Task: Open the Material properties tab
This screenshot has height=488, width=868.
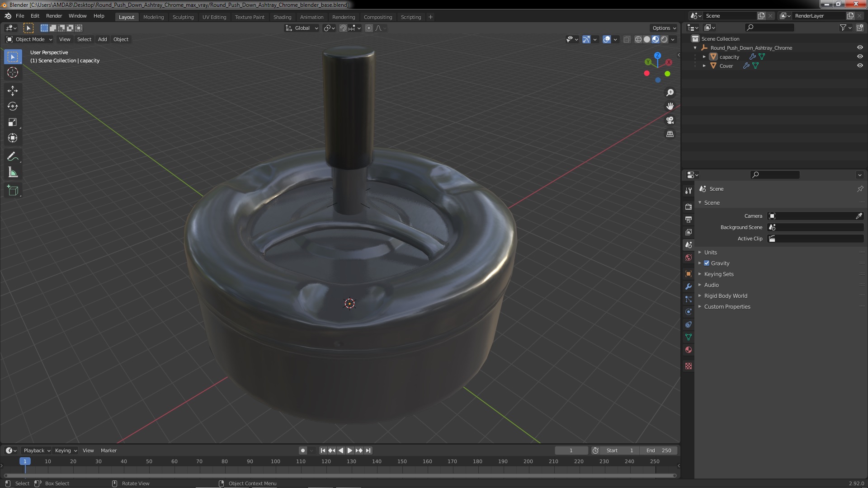Action: coord(689,350)
